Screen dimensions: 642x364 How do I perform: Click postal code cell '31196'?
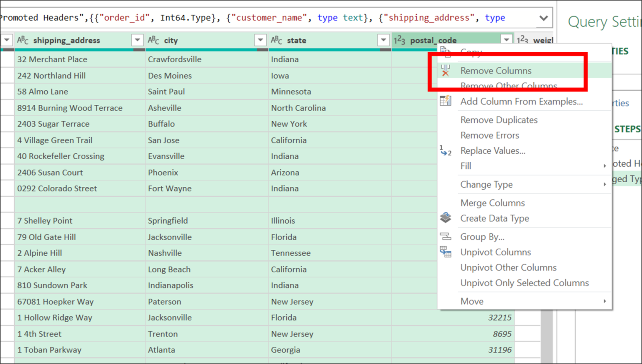pyautogui.click(x=453, y=350)
